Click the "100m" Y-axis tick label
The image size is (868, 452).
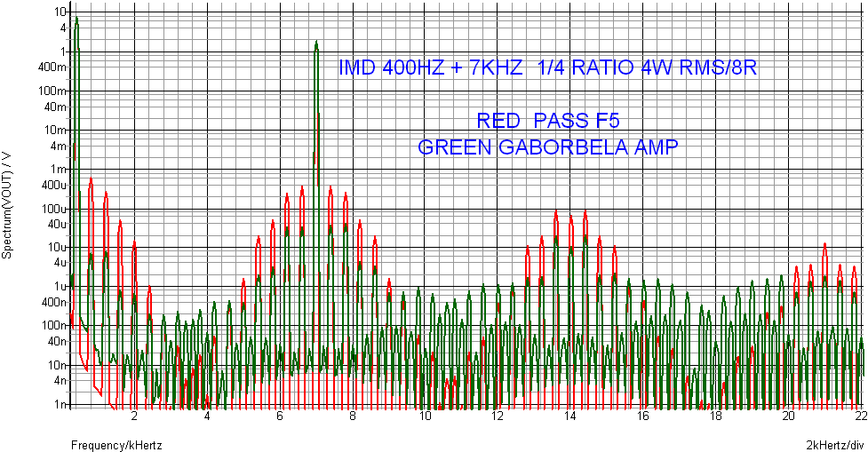[53, 91]
